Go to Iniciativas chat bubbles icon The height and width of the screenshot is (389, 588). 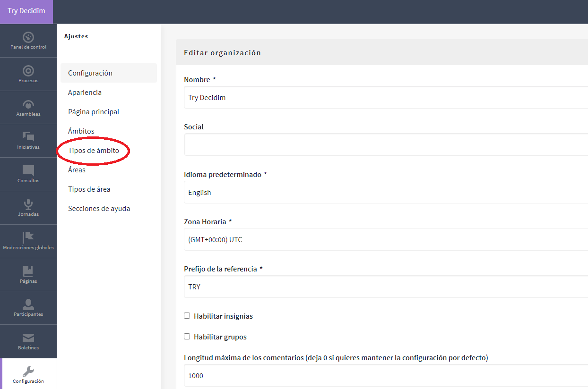point(28,137)
